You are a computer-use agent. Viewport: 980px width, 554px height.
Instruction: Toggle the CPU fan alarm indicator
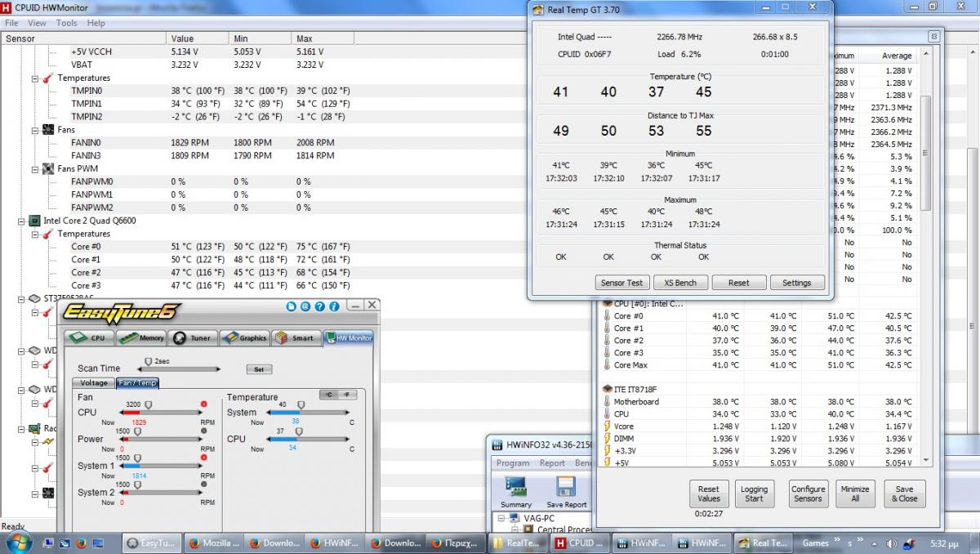pyautogui.click(x=203, y=404)
